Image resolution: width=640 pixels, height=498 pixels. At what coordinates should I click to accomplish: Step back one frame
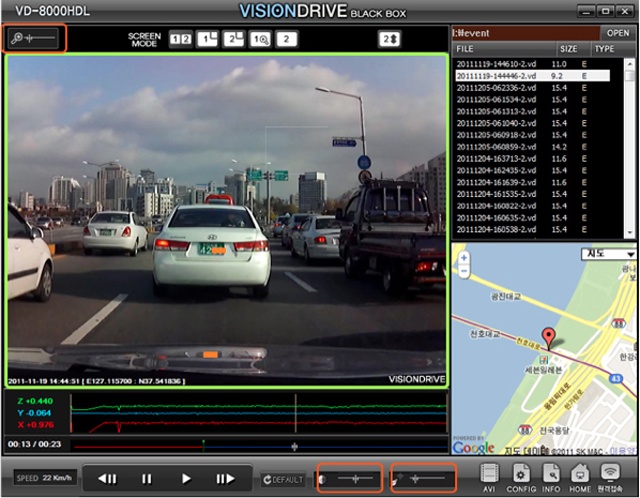[108, 479]
